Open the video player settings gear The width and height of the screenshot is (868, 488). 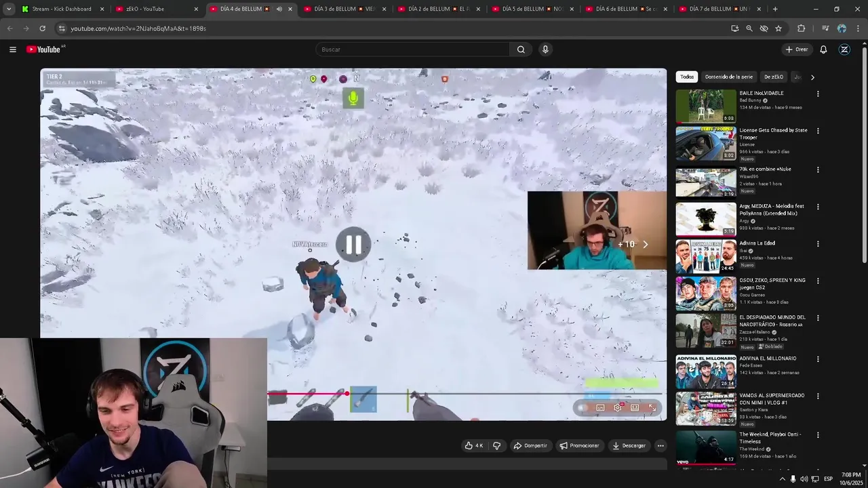[x=618, y=407]
